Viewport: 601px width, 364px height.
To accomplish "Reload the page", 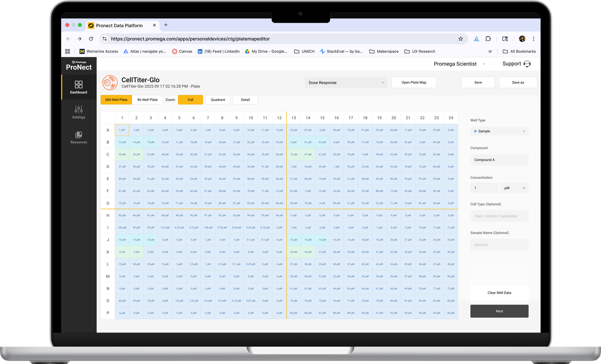I will [91, 39].
